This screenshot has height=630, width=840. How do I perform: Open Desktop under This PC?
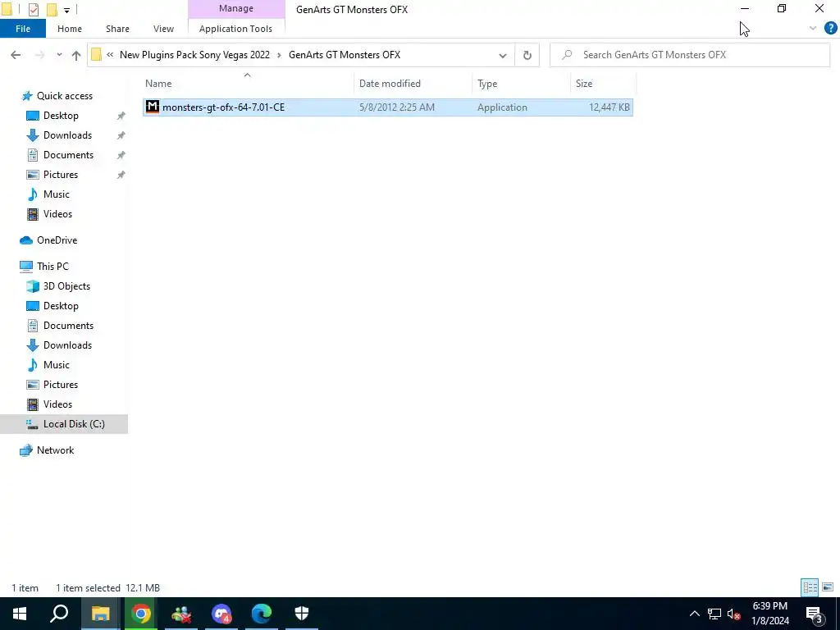pyautogui.click(x=61, y=306)
